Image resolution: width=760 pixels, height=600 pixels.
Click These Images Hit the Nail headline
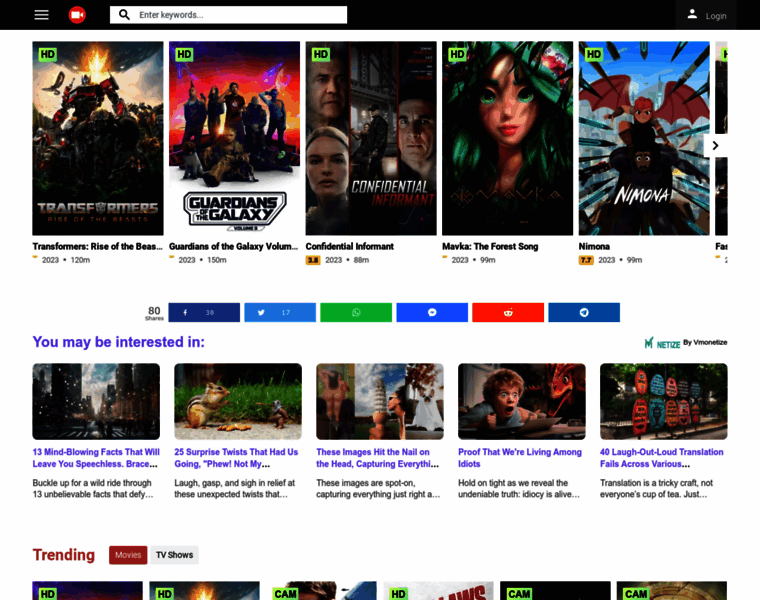click(x=378, y=458)
